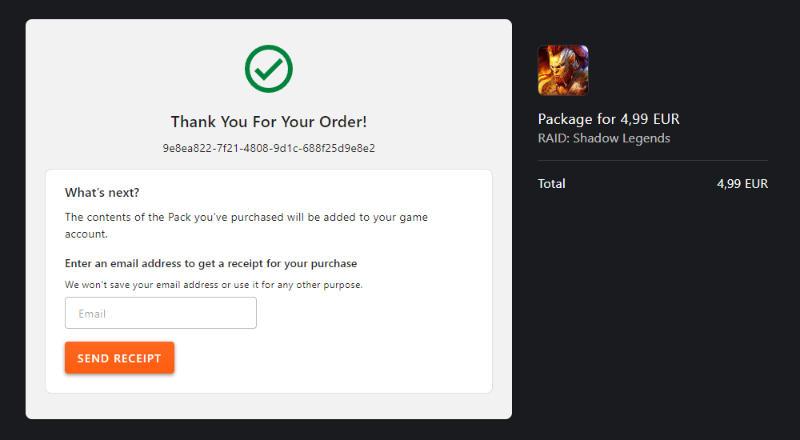Click the "What's next?" heading
Image resolution: width=800 pixels, height=440 pixels.
[x=102, y=192]
